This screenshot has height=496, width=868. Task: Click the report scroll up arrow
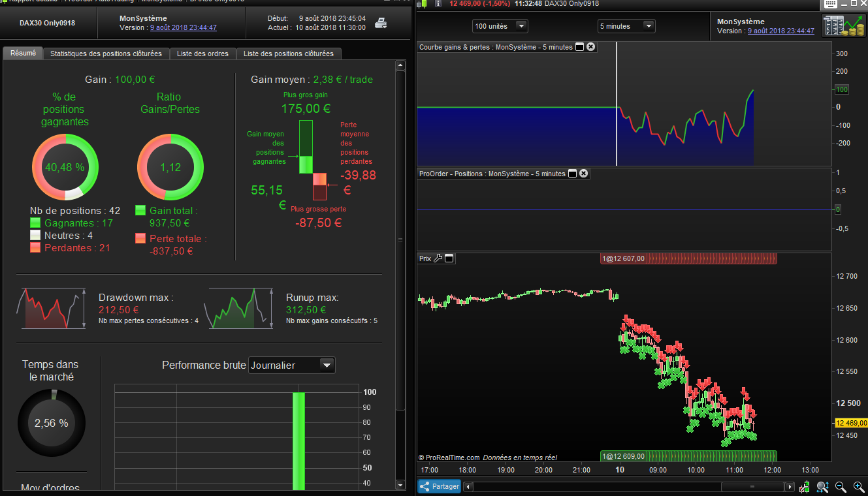click(x=401, y=66)
